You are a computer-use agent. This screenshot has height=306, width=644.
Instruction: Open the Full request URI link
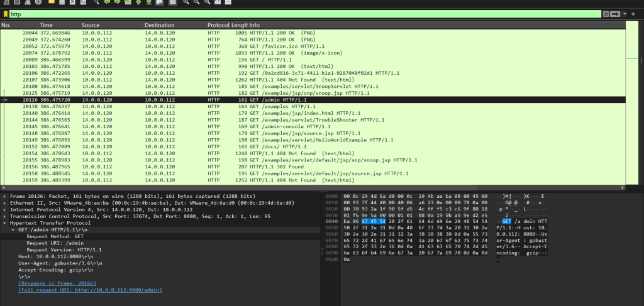tap(90, 290)
